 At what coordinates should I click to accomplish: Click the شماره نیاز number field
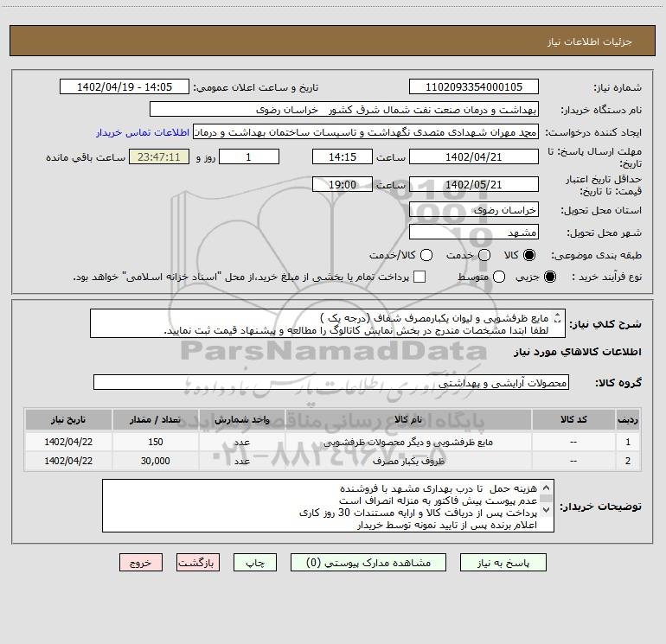pyautogui.click(x=474, y=86)
